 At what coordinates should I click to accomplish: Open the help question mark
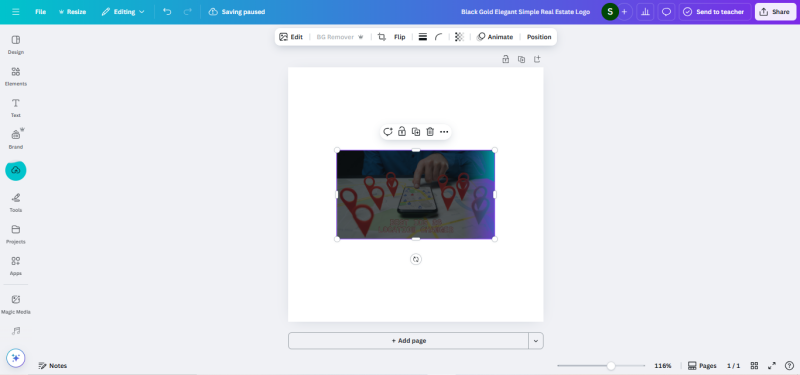[789, 366]
